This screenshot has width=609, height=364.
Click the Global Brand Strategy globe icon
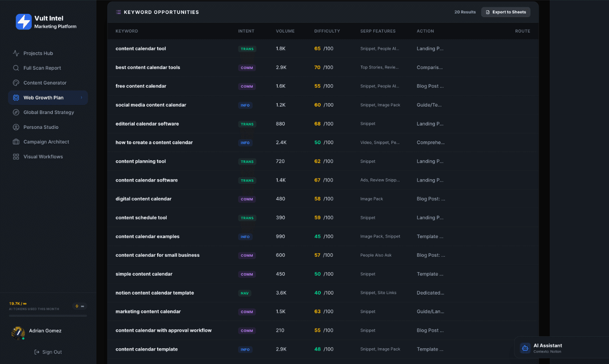(x=17, y=112)
